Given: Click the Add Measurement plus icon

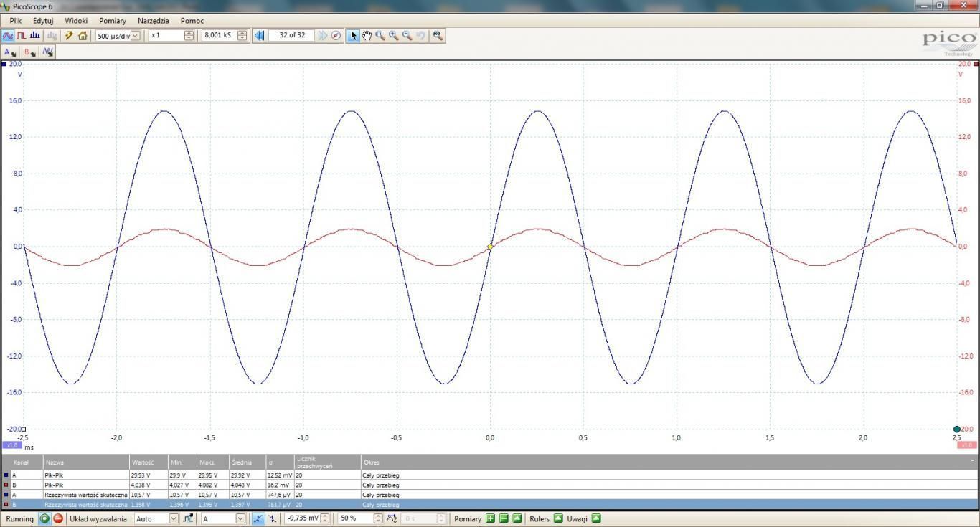Looking at the screenshot, I should [x=490, y=518].
